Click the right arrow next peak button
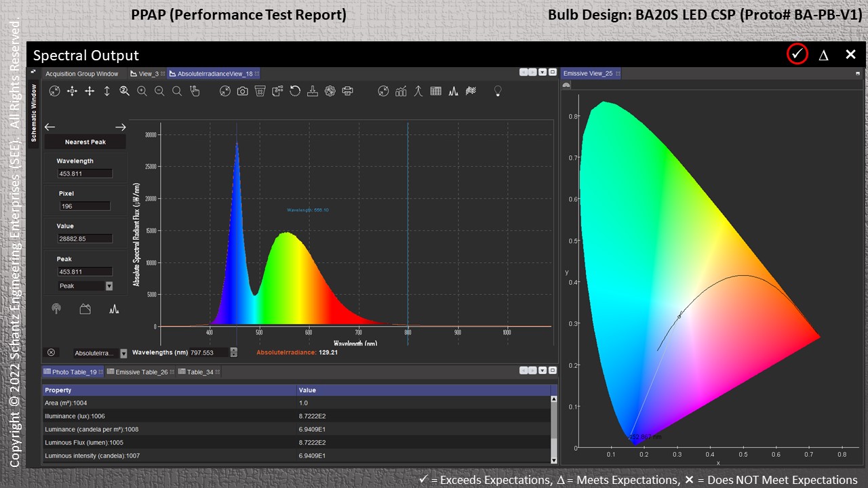Image resolution: width=868 pixels, height=488 pixels. tap(120, 127)
